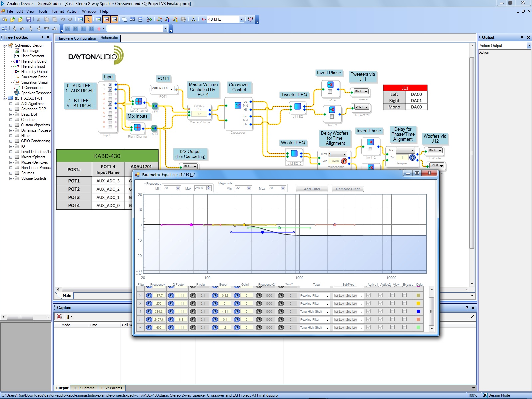
Task: Open the 48 kHz sample rate dropdown
Action: point(242,20)
